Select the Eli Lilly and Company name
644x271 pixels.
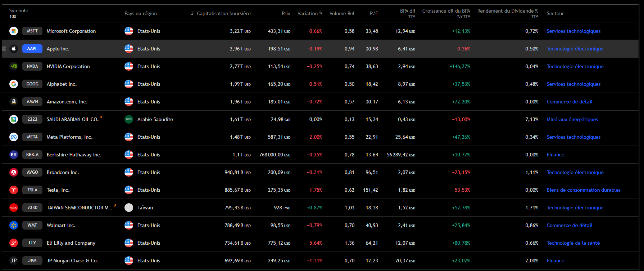pyautogui.click(x=71, y=243)
